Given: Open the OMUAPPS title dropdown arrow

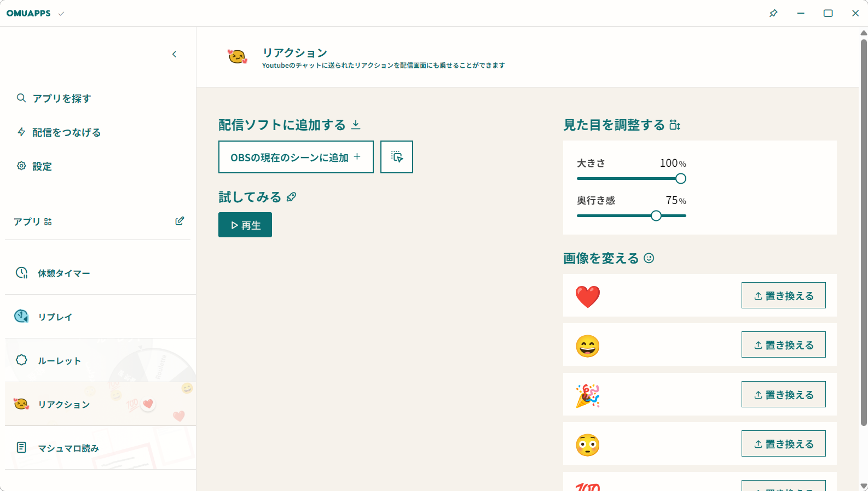Looking at the screenshot, I should [61, 14].
